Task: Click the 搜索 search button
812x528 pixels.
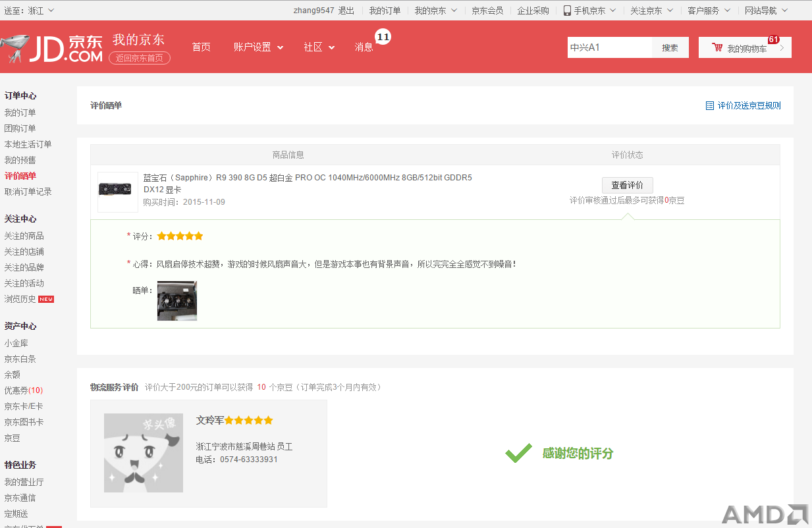Action: point(670,47)
